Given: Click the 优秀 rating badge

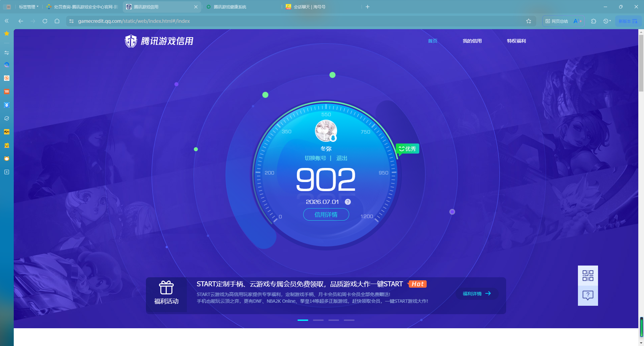Looking at the screenshot, I should 408,149.
